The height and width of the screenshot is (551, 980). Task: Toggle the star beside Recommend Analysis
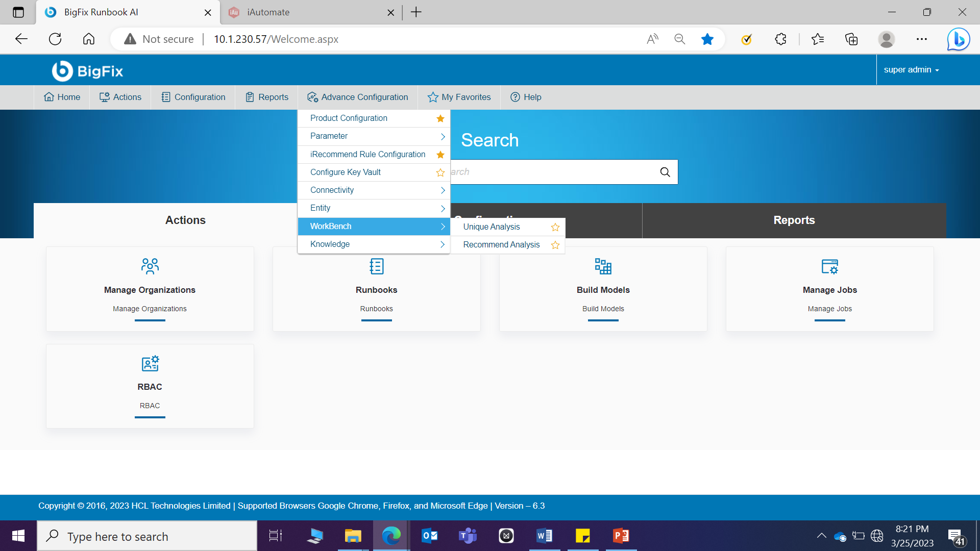[x=555, y=245]
